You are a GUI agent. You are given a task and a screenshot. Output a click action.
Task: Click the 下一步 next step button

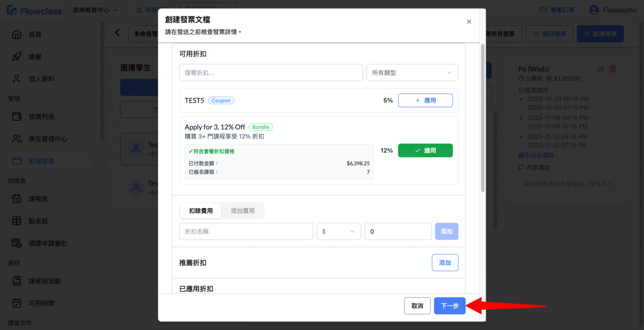(449, 306)
